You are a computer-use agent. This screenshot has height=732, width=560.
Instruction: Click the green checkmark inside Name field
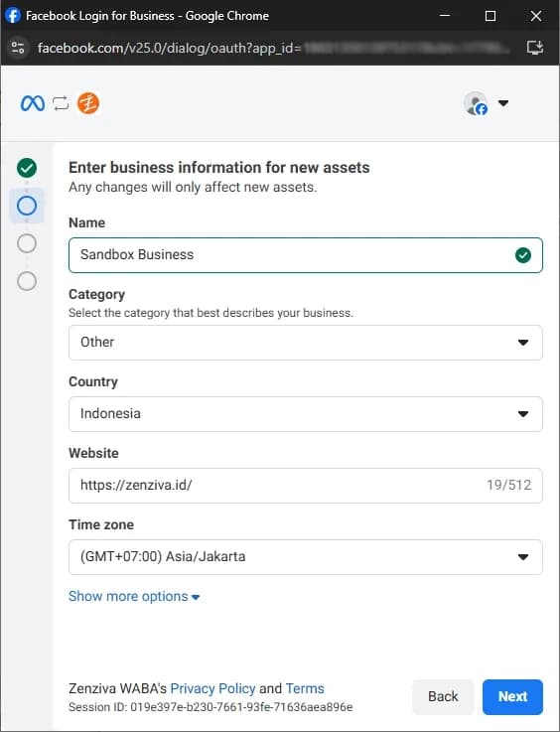tap(523, 255)
